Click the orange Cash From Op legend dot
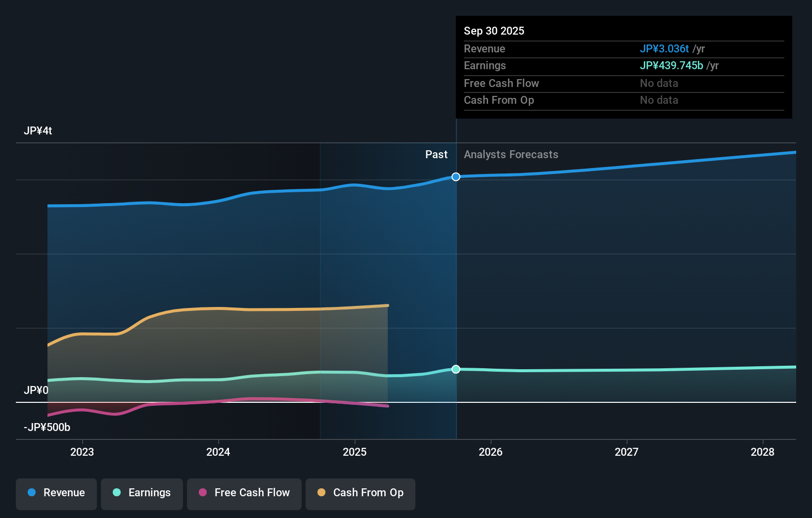 (x=321, y=493)
